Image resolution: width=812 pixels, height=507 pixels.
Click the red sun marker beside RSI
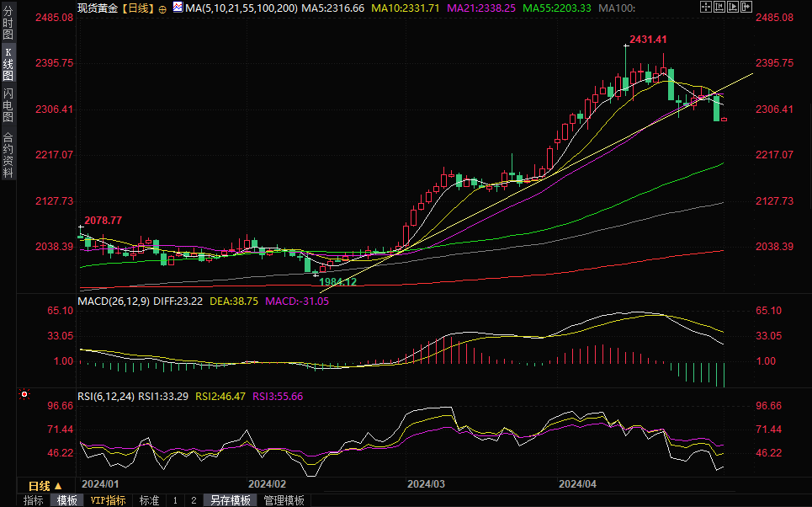(x=24, y=394)
